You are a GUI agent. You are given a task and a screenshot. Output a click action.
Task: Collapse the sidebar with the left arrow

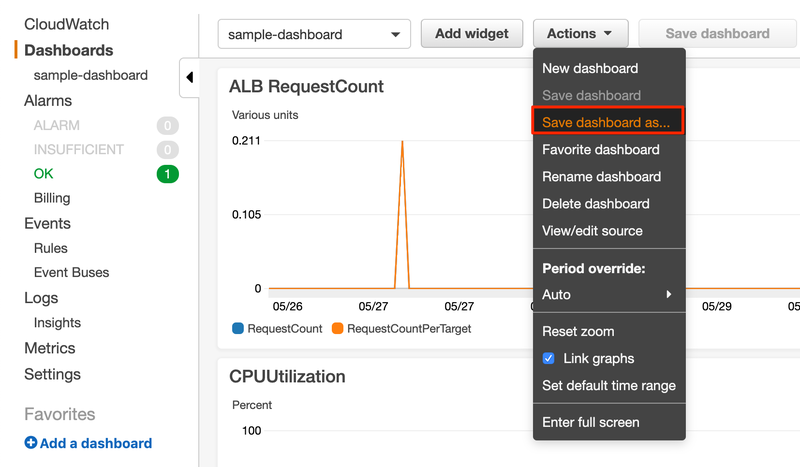(190, 78)
